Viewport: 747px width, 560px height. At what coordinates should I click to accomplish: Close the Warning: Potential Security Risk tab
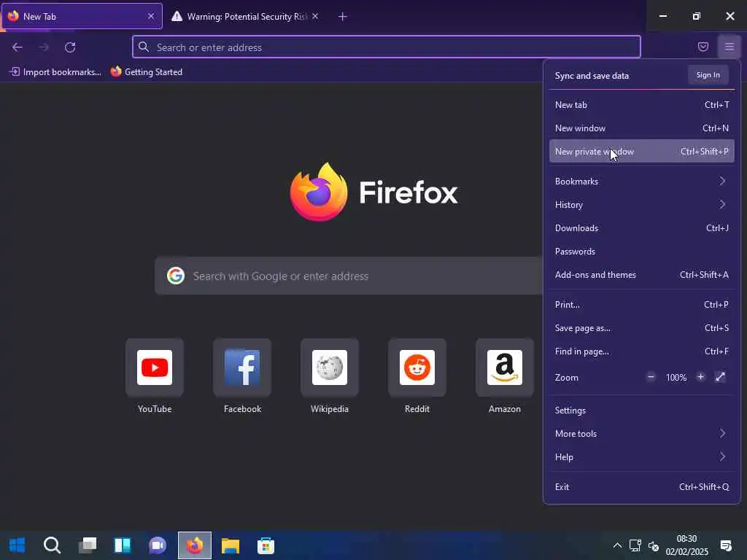click(x=315, y=16)
